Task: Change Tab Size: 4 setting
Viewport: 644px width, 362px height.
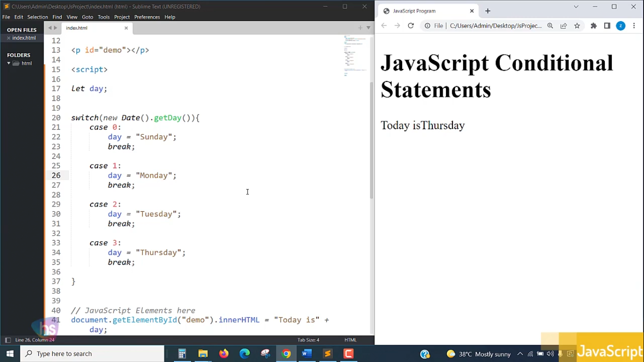Action: point(308,340)
